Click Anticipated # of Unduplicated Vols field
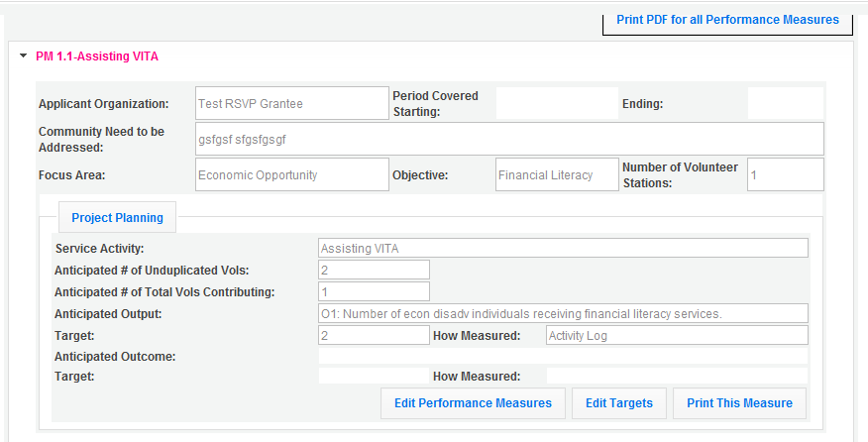 374,270
